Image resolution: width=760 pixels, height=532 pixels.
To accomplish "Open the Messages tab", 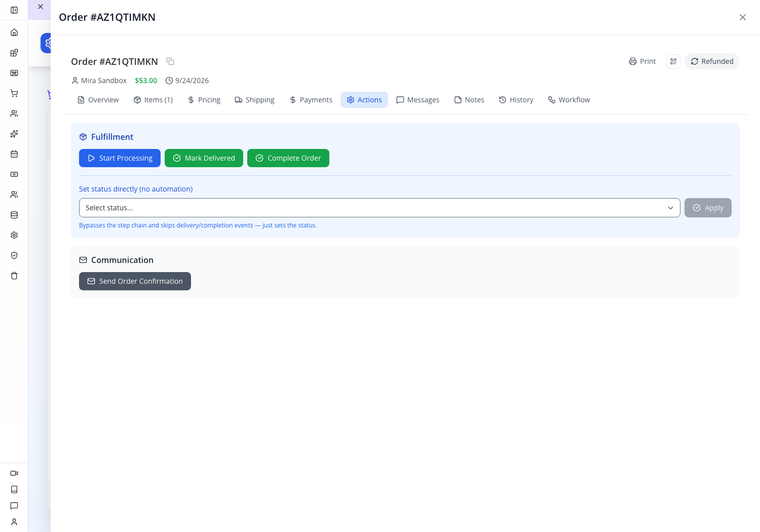I will point(417,100).
